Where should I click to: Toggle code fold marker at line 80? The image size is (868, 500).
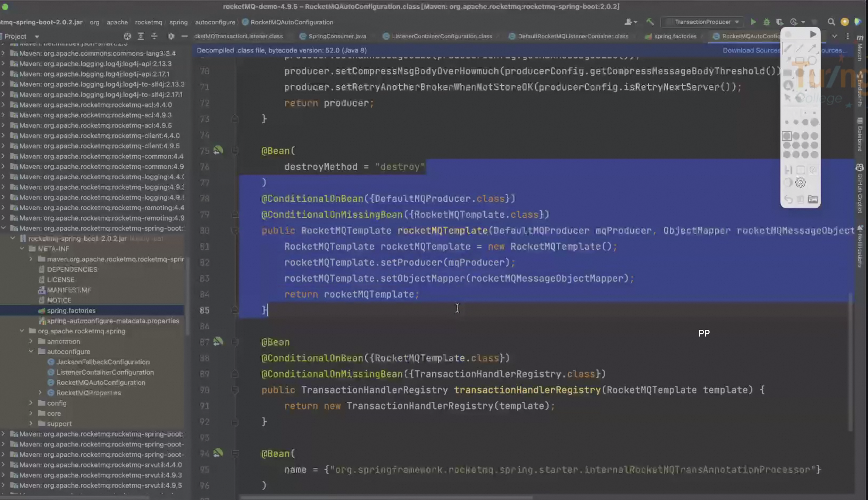[x=234, y=230]
